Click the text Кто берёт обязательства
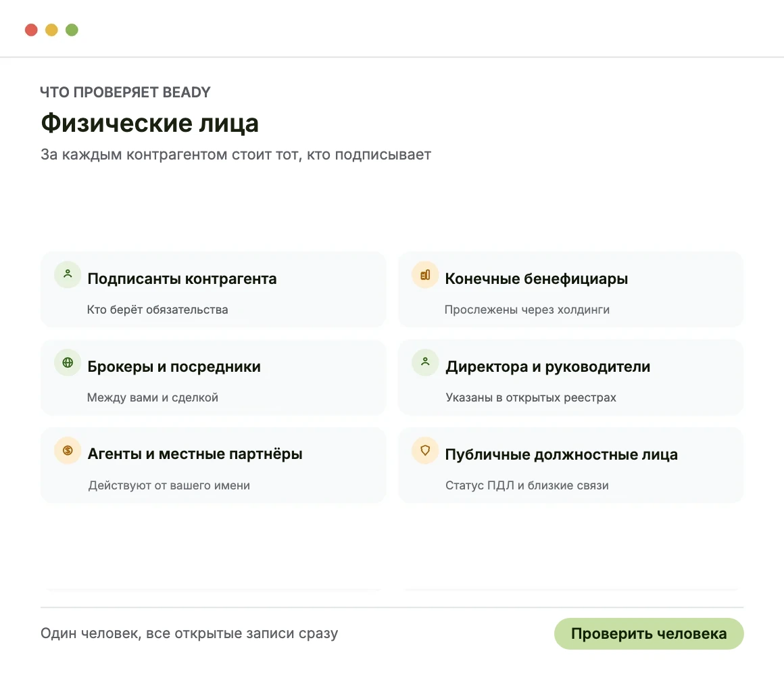784x676 pixels. (157, 310)
